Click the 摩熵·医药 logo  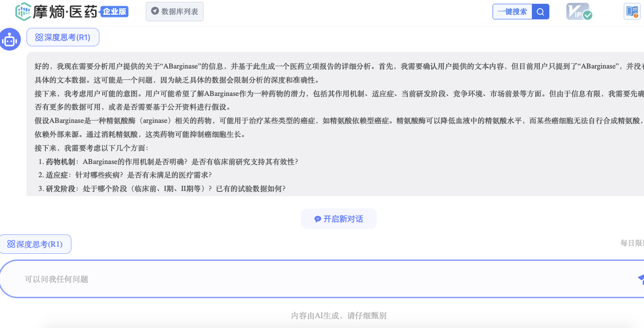tap(57, 11)
